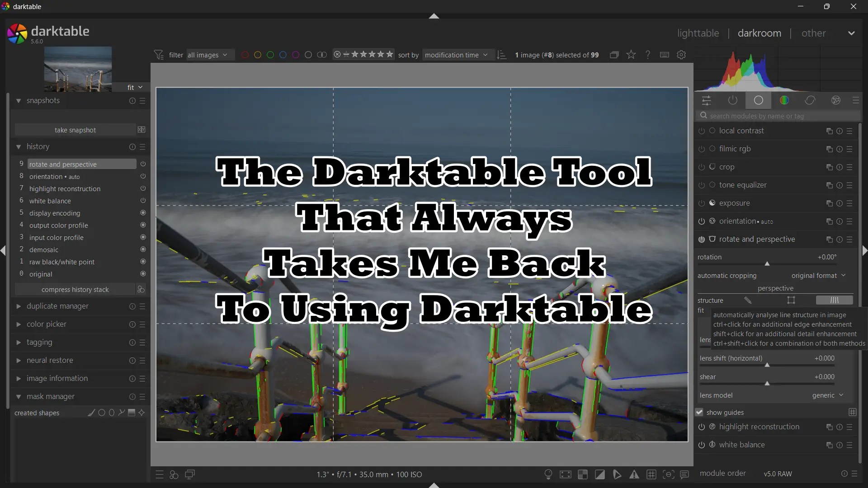Viewport: 868px width, 488px height.
Task: Disable rotate and perspective module
Action: coord(702,239)
